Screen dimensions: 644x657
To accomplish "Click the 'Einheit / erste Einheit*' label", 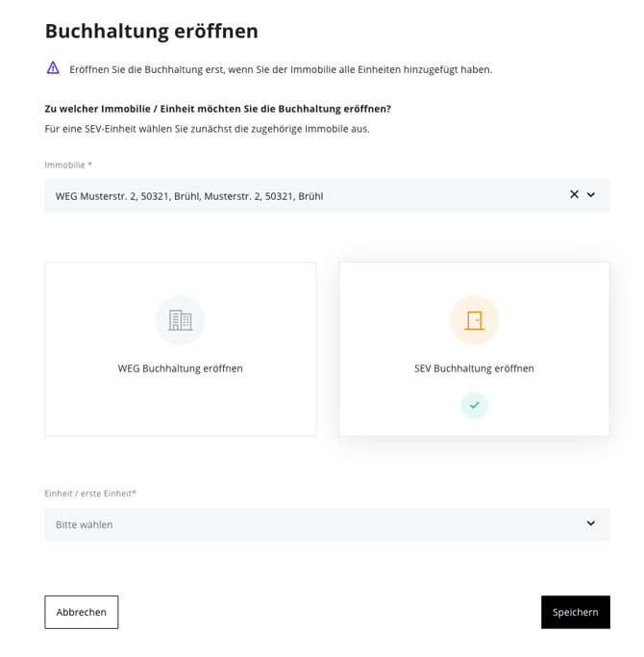I will [x=90, y=493].
